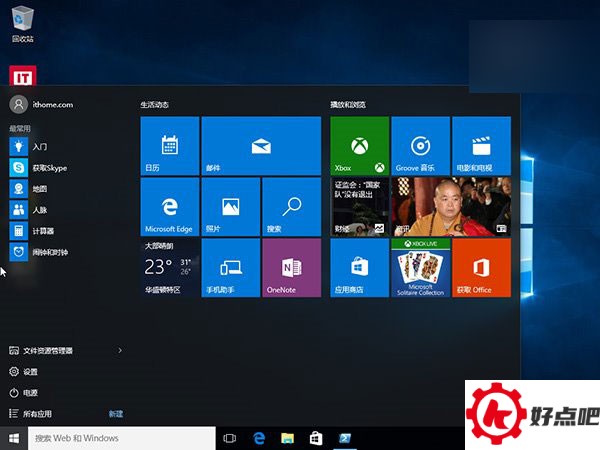Open the Groove Music tile
Image resolution: width=600 pixels, height=450 pixels.
(x=421, y=146)
